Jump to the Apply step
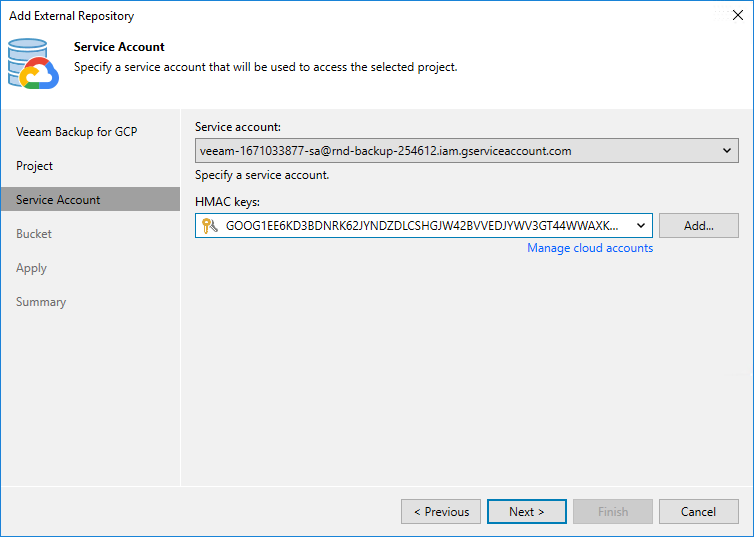 (x=31, y=268)
